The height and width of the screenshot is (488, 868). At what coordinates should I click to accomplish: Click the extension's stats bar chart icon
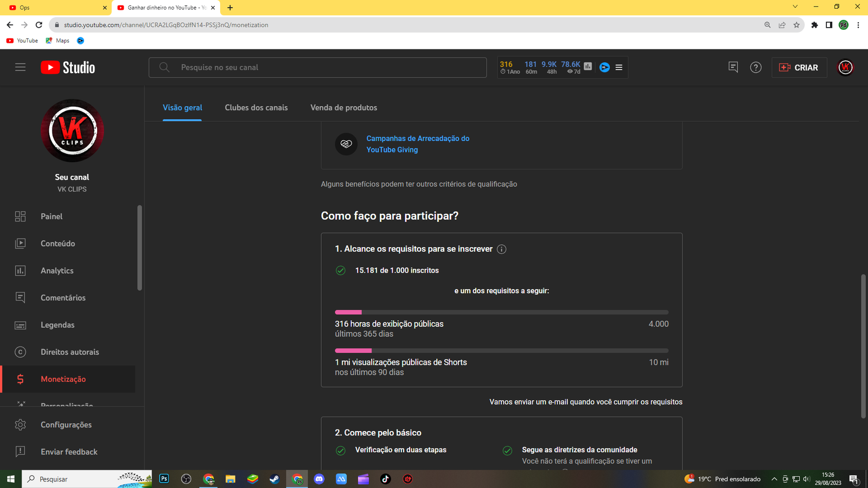(x=588, y=66)
